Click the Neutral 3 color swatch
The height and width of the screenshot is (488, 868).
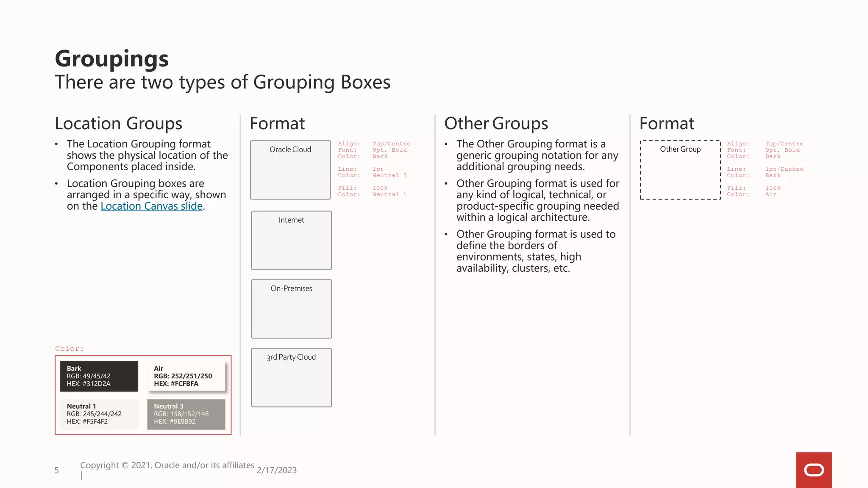point(186,414)
